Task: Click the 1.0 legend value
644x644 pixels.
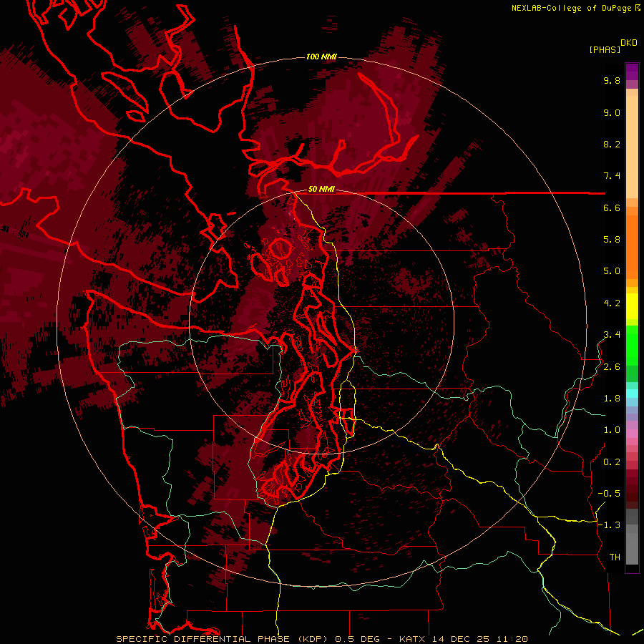Action: [612, 430]
